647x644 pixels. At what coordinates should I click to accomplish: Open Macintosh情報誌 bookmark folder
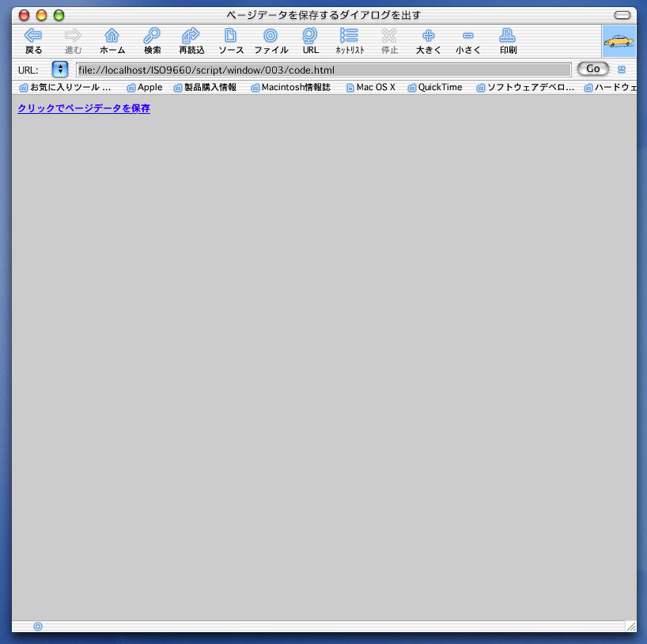tap(291, 87)
